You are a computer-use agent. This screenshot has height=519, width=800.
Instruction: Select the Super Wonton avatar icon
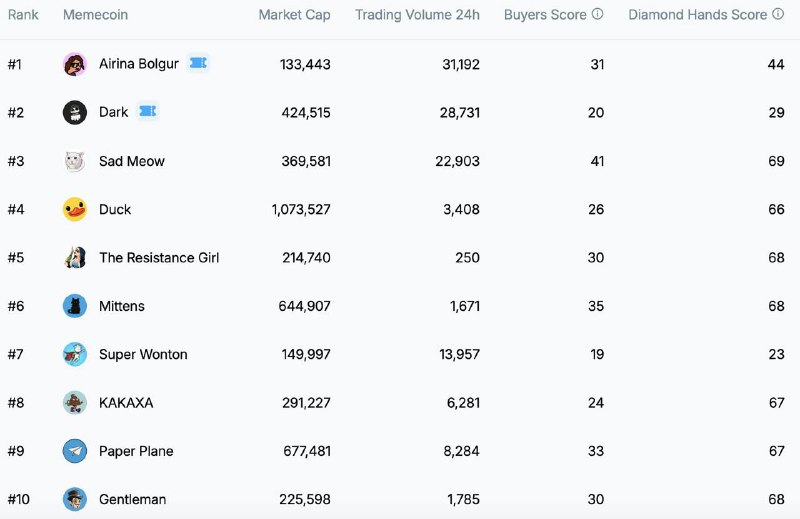[x=74, y=354]
